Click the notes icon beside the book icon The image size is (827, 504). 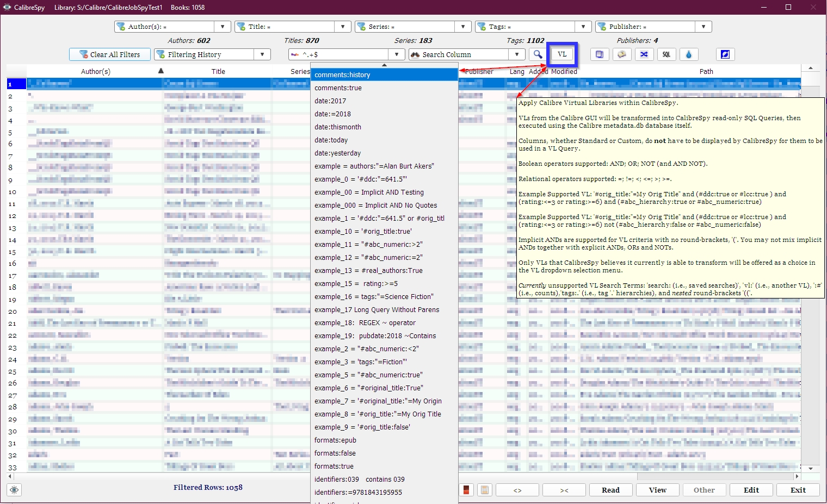pos(622,54)
